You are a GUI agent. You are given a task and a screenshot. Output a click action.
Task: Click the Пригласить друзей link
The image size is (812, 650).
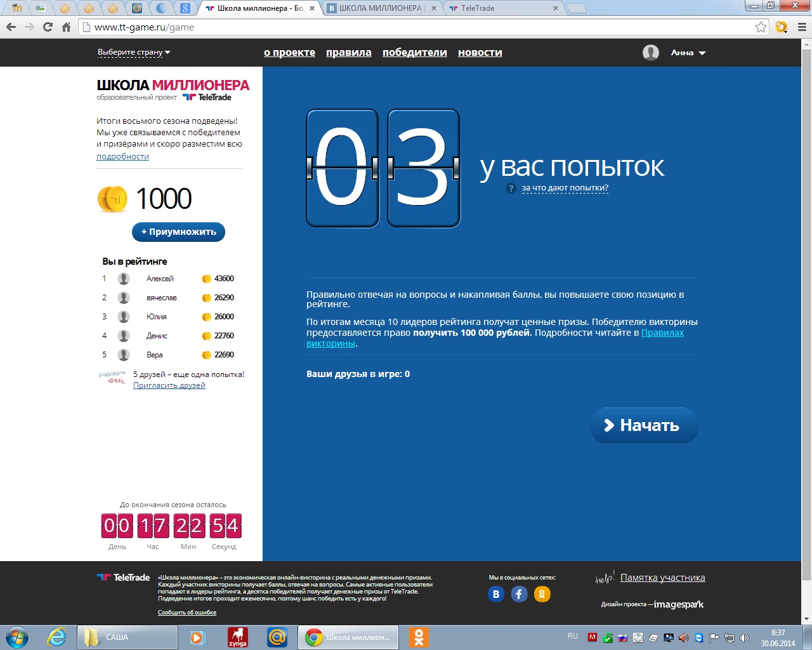pyautogui.click(x=169, y=385)
